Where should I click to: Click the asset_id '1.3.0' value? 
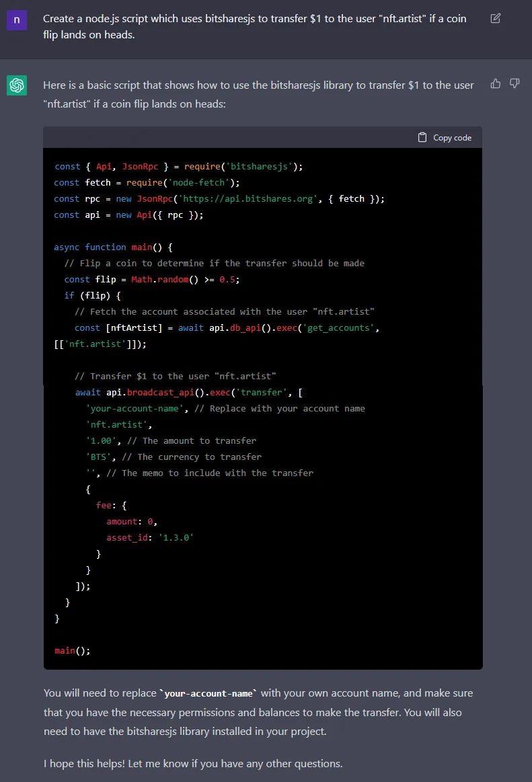click(x=176, y=538)
